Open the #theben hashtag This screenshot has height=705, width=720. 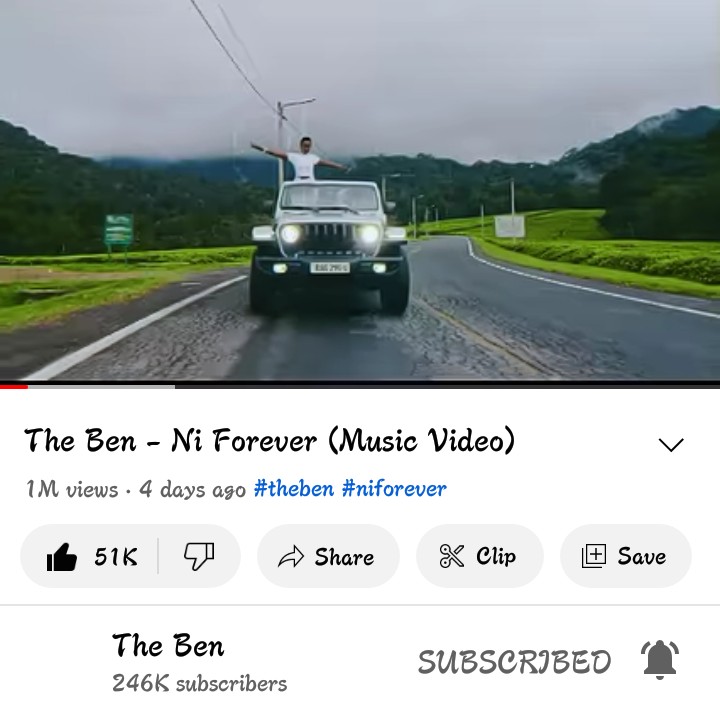point(294,488)
